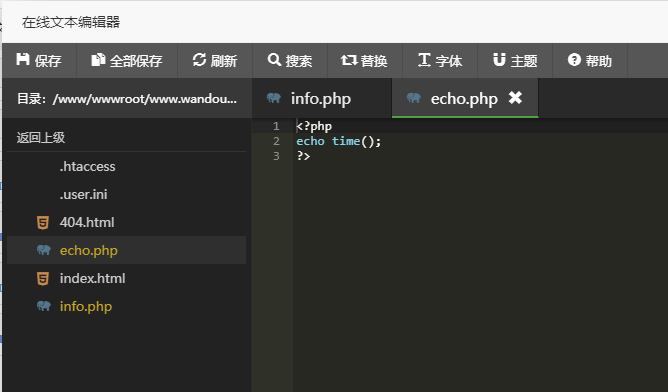Screen dimensions: 668x392
Task: Select echo.php in the file list
Action: pos(127,250)
